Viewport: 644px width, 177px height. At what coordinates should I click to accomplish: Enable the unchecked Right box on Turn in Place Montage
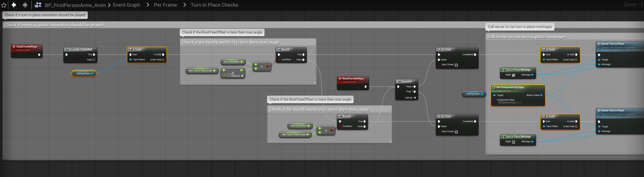pyautogui.click(x=514, y=142)
